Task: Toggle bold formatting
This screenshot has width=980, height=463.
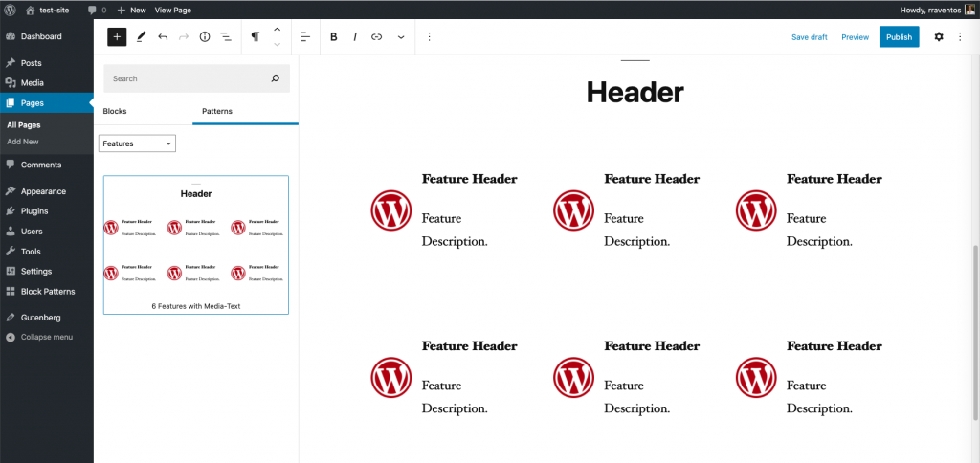Action: (x=334, y=37)
